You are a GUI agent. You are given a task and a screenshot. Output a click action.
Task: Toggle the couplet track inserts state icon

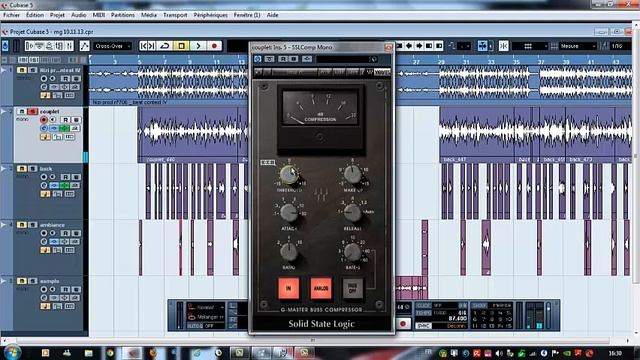point(54,128)
